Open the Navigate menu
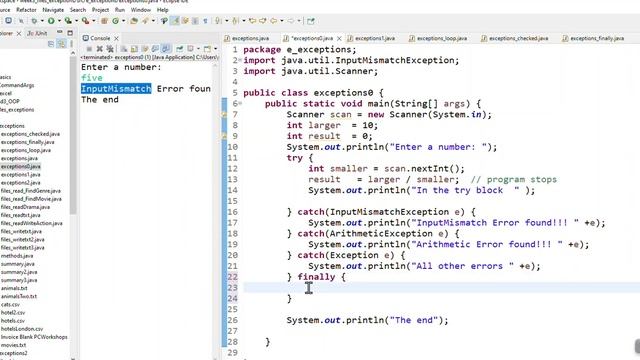The height and width of the screenshot is (360, 640). pos(53,10)
